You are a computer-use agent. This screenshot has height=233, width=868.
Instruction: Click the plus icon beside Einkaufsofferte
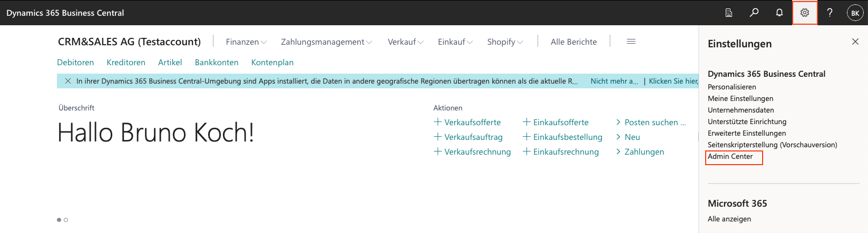(x=526, y=122)
